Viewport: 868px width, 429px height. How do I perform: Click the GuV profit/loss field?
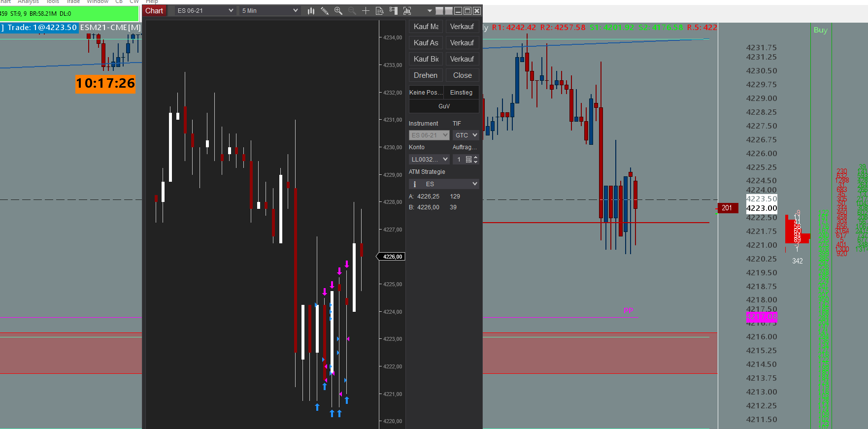point(444,106)
